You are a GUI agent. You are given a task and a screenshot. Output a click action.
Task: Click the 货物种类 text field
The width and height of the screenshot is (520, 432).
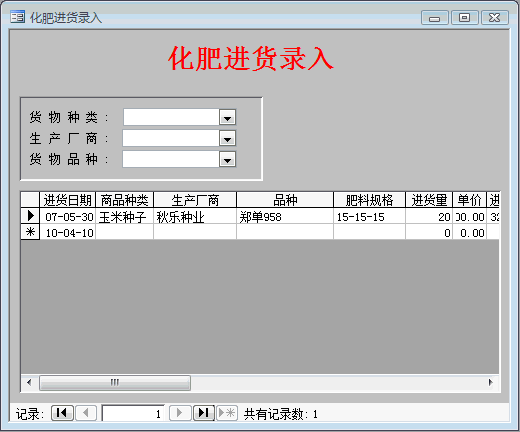tap(171, 117)
